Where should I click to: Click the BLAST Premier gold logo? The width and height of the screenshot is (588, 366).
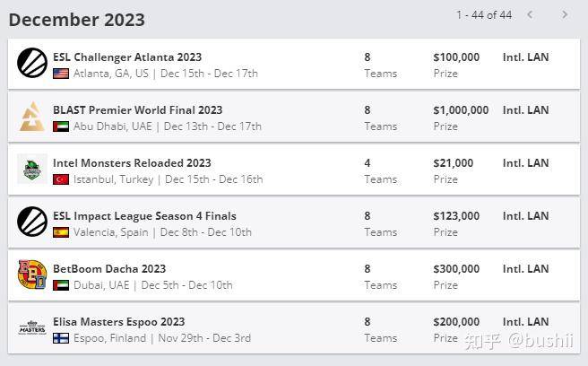point(32,117)
